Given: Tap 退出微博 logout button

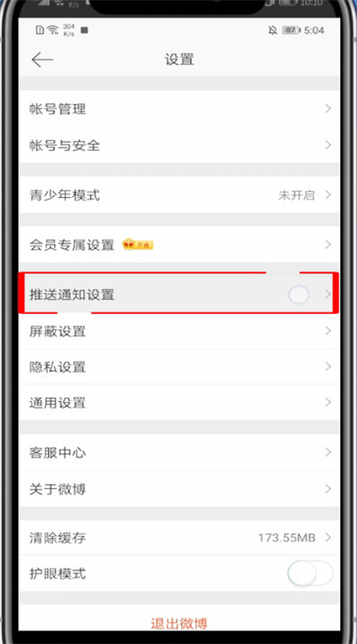Looking at the screenshot, I should click(x=179, y=623).
